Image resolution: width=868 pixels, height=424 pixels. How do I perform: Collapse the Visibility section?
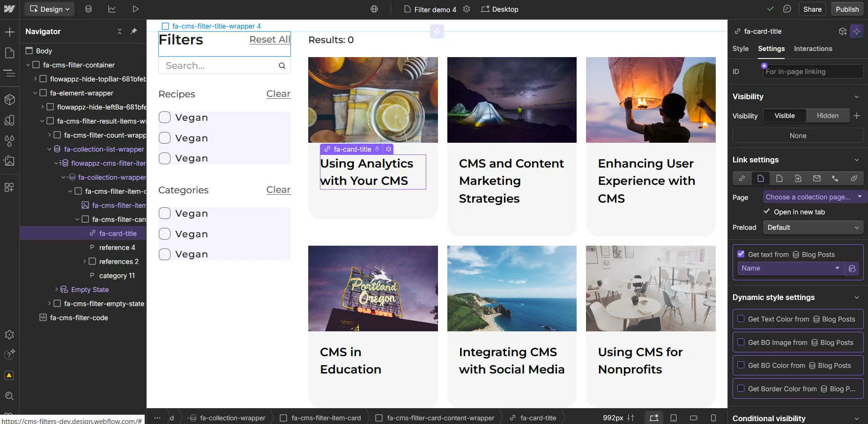[x=857, y=96]
